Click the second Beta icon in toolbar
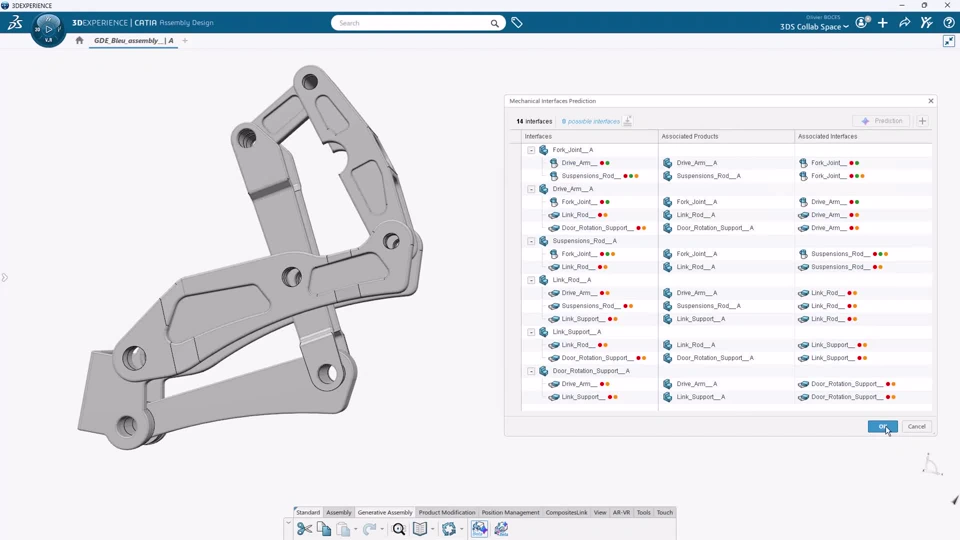The height and width of the screenshot is (540, 960). click(x=501, y=529)
